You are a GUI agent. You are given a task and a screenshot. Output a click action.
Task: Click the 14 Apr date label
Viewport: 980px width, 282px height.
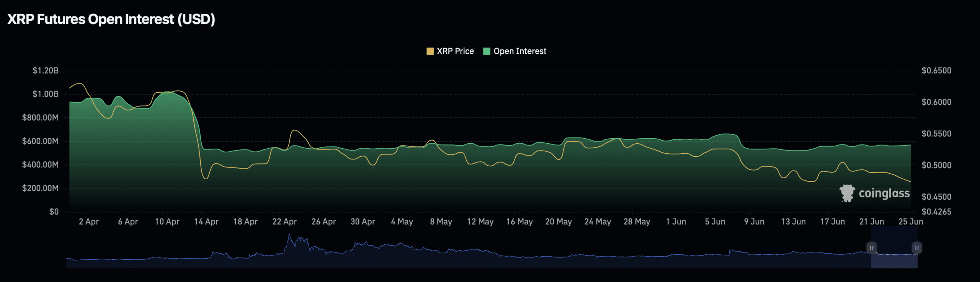pos(206,221)
